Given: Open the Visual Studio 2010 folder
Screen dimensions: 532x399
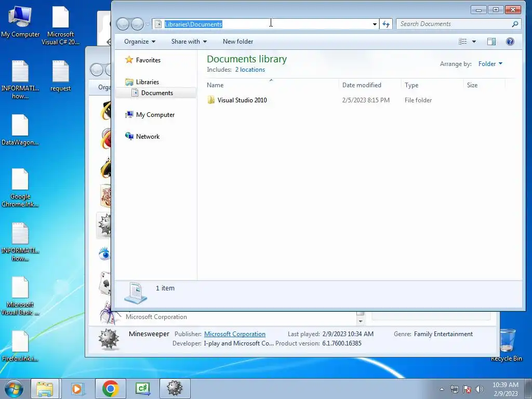Looking at the screenshot, I should tap(242, 100).
